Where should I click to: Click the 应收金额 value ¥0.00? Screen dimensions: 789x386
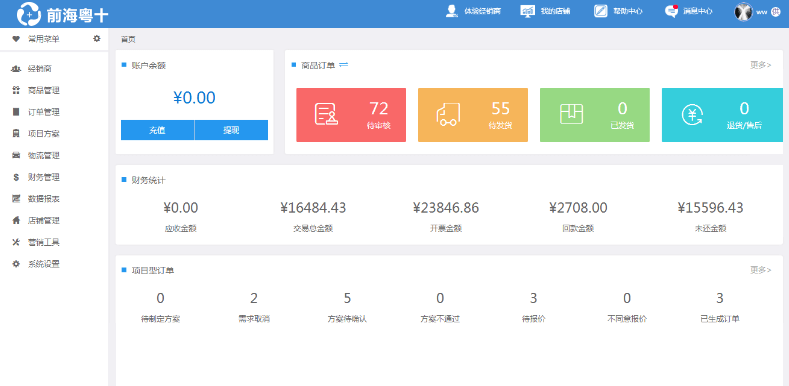(x=181, y=207)
